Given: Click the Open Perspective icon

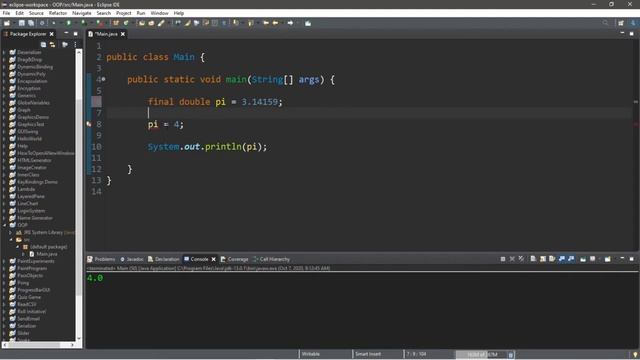Looking at the screenshot, I should 621,23.
